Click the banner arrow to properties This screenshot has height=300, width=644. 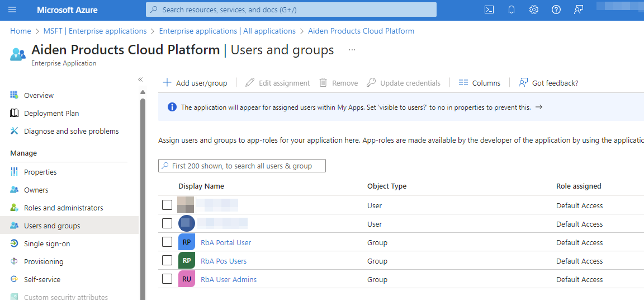tap(539, 107)
